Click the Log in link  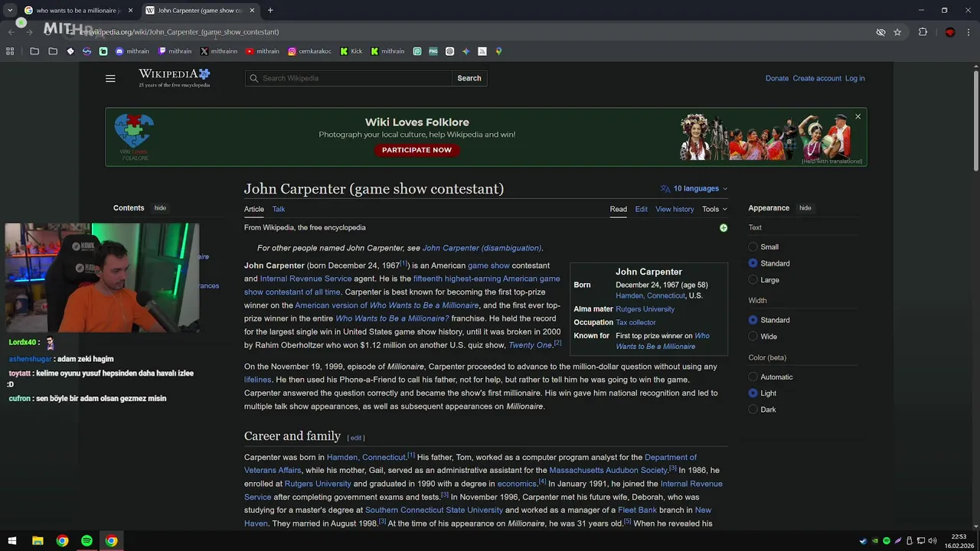coord(854,78)
